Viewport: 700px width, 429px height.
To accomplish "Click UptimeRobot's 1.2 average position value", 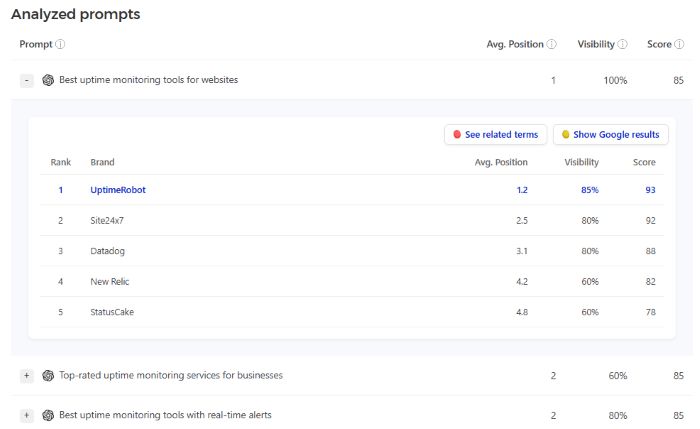I will point(522,190).
